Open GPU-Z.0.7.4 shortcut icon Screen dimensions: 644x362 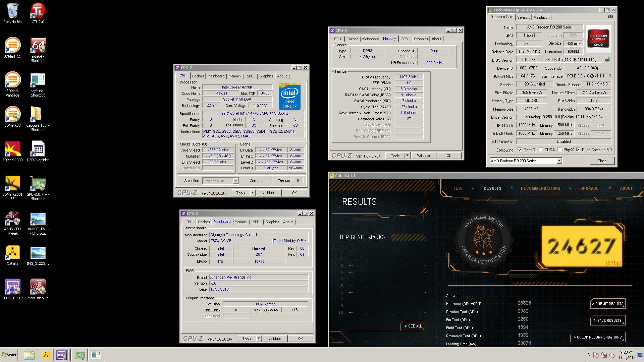pos(38,188)
